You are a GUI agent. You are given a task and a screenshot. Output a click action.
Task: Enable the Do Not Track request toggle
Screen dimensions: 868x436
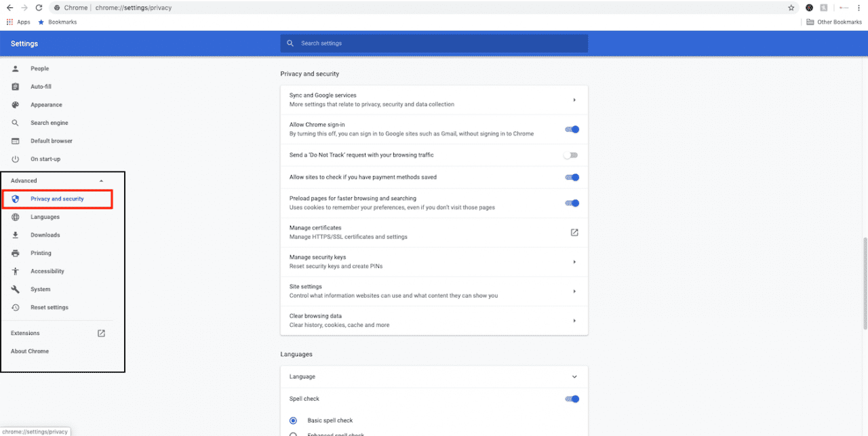570,155
